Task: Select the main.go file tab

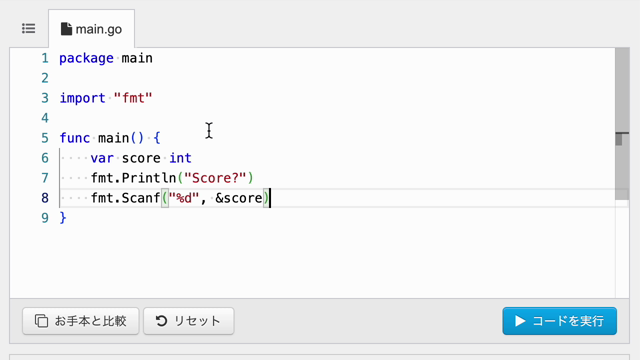Action: pyautogui.click(x=91, y=29)
